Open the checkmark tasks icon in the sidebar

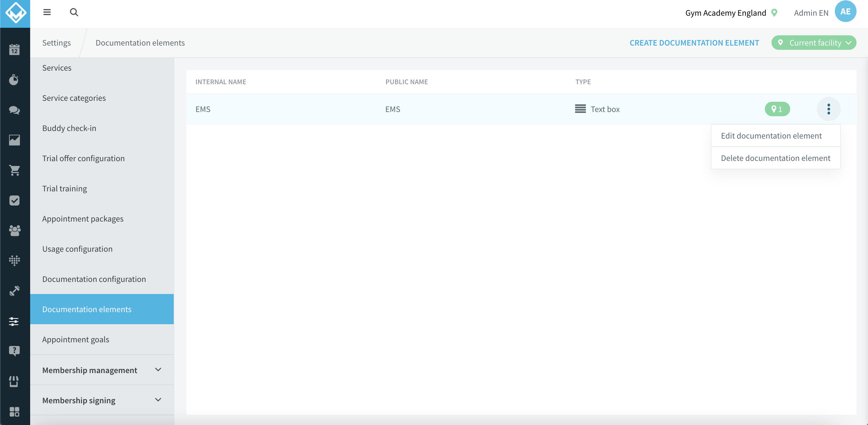14,200
